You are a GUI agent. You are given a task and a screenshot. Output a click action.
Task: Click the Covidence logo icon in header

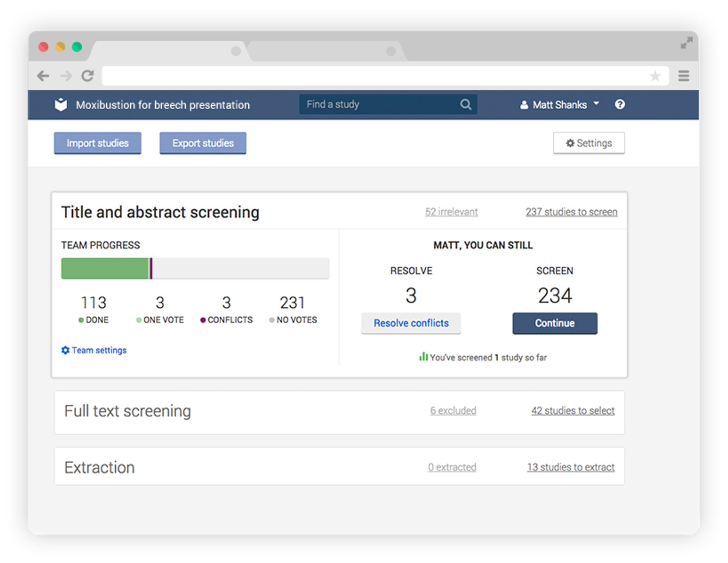[x=61, y=104]
